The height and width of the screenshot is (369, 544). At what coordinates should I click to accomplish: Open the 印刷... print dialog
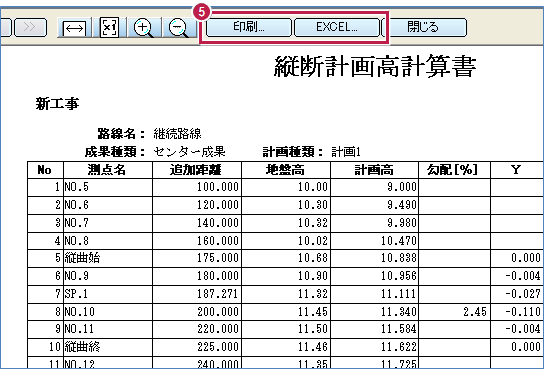[x=248, y=27]
